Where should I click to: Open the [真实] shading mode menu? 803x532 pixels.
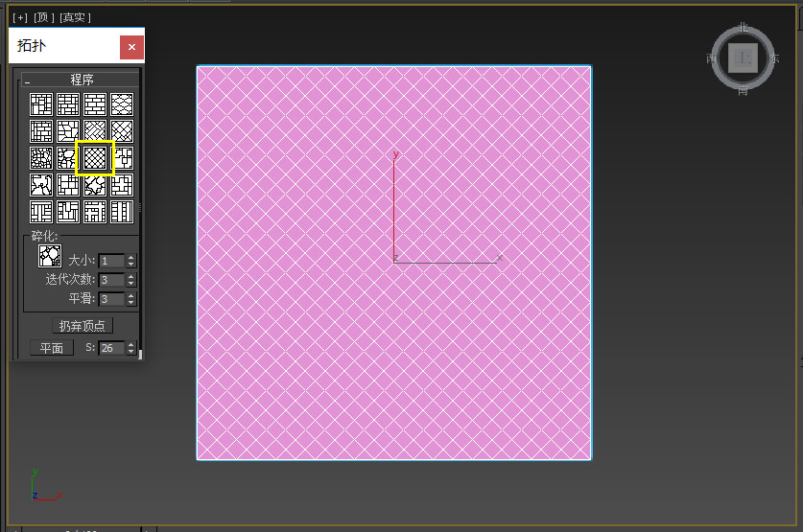coord(75,17)
